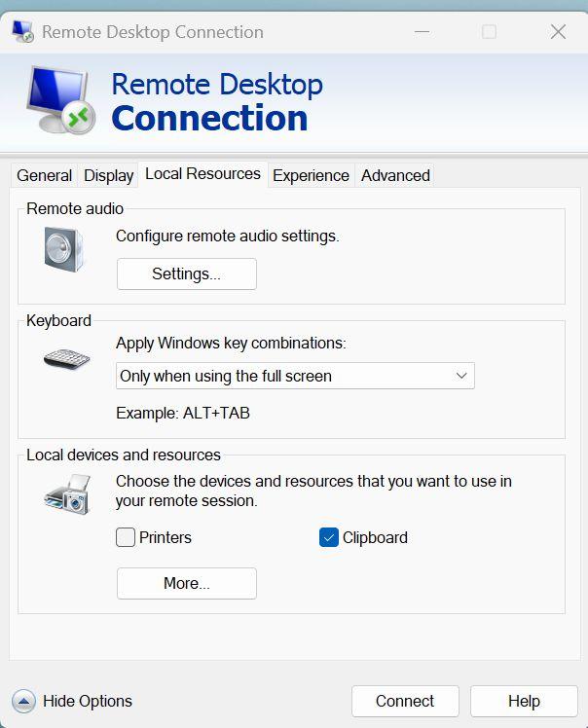Select the Local Resources tab

[x=202, y=174]
